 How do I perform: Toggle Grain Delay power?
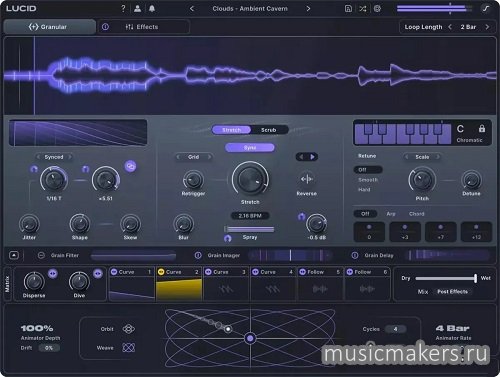[355, 255]
